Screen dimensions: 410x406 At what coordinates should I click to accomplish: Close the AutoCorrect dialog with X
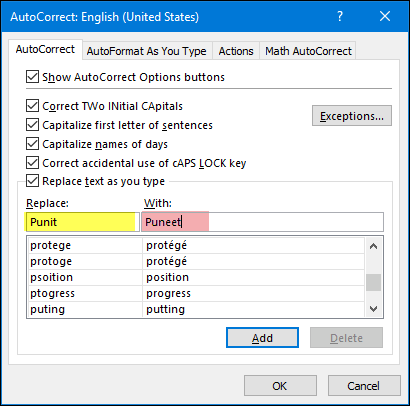385,16
